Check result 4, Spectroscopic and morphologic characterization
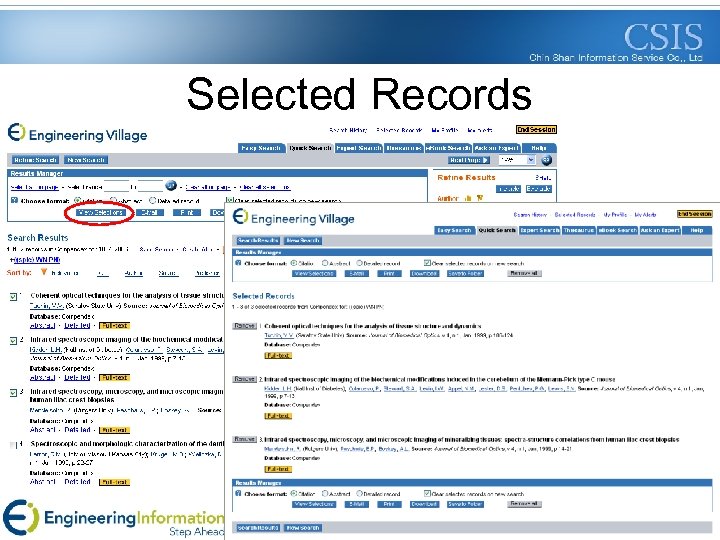Screen dimensions: 720x540 pyautogui.click(x=13, y=445)
